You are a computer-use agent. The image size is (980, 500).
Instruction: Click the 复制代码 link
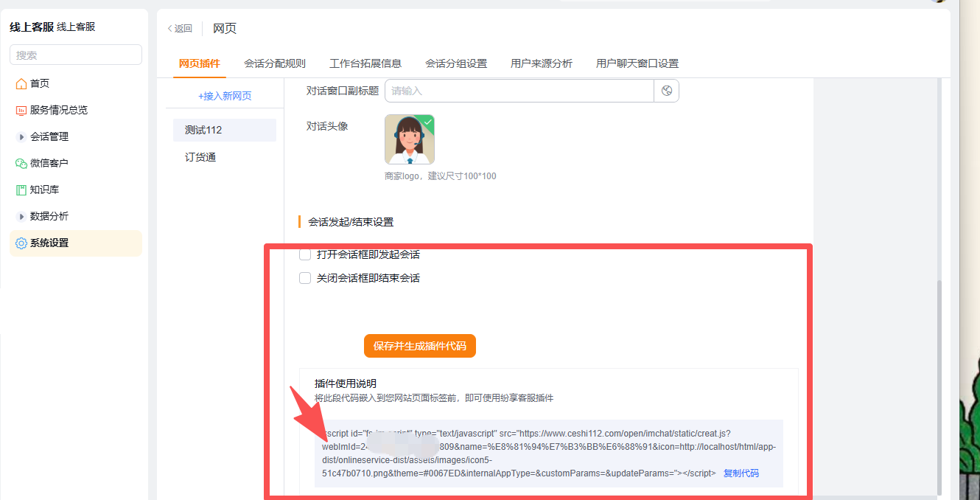point(741,473)
